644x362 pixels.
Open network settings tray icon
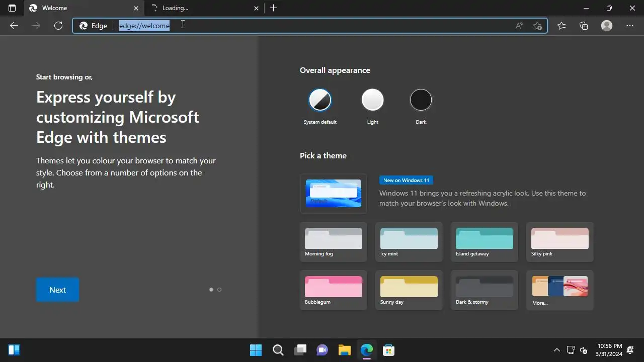(571, 350)
